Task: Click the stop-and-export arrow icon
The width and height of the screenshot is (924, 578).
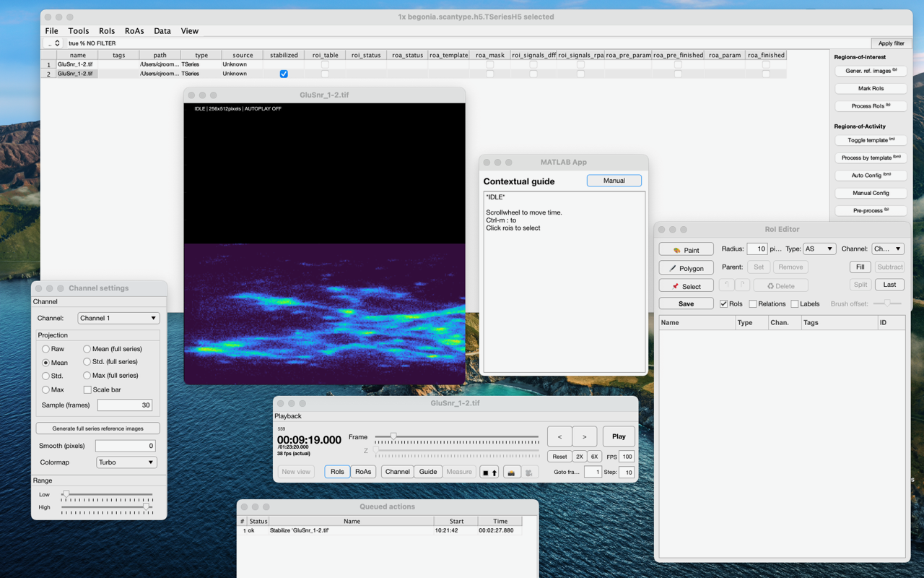Action: [489, 472]
